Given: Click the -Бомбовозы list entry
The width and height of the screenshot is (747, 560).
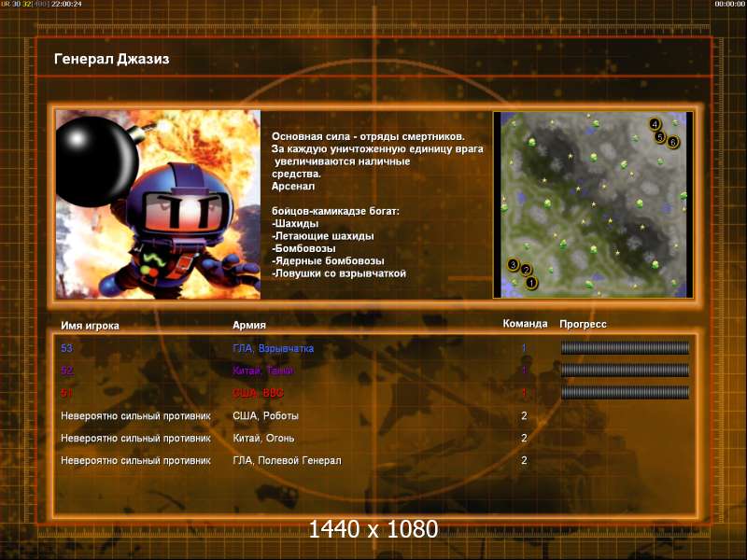Looking at the screenshot, I should click(303, 248).
